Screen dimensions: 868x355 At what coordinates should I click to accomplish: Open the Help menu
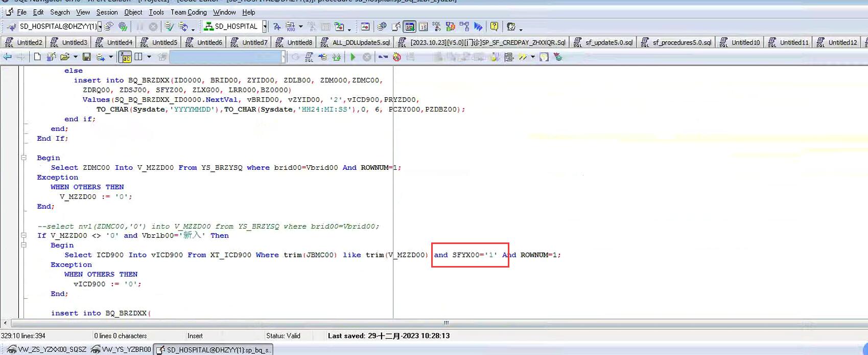[x=249, y=12]
